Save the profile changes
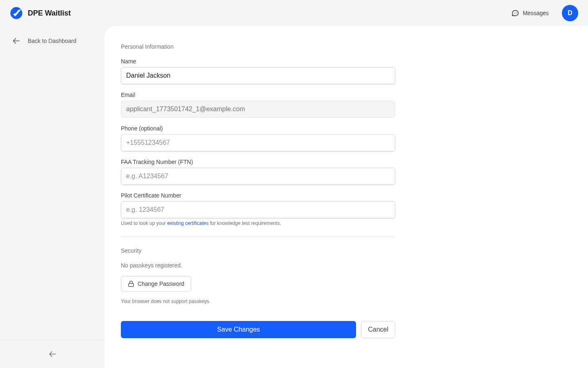 pos(238,329)
